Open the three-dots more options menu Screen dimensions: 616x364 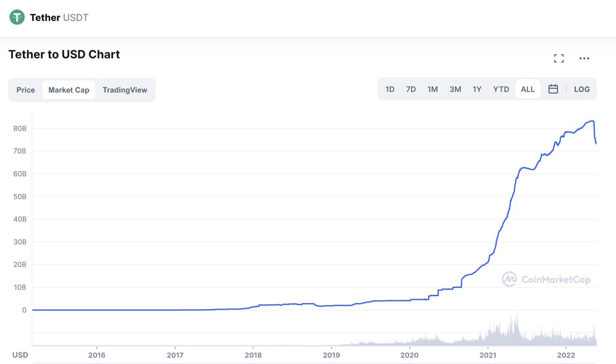click(x=584, y=59)
